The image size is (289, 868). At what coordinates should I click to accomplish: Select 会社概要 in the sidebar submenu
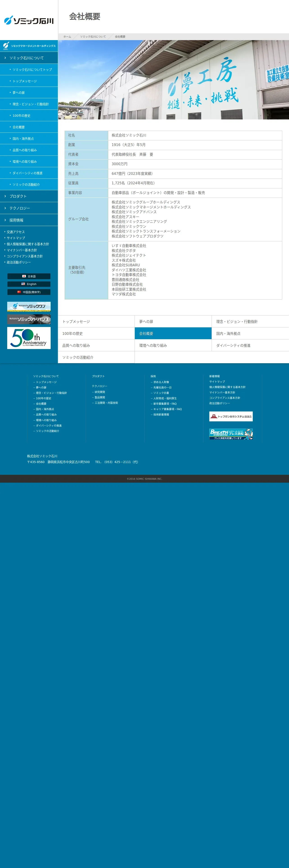[29, 127]
